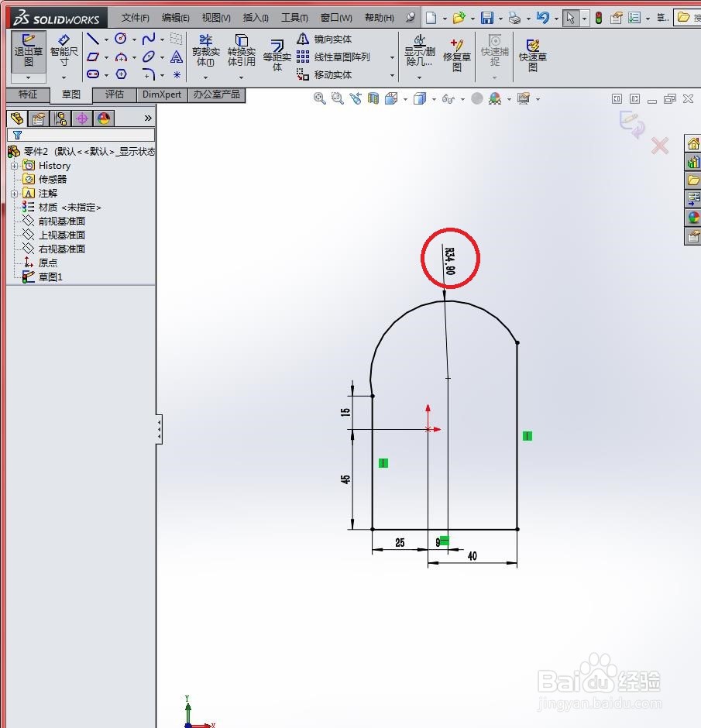Select the parallelogram Rectangle sketch tool
Screen dimensions: 701x728
93,57
